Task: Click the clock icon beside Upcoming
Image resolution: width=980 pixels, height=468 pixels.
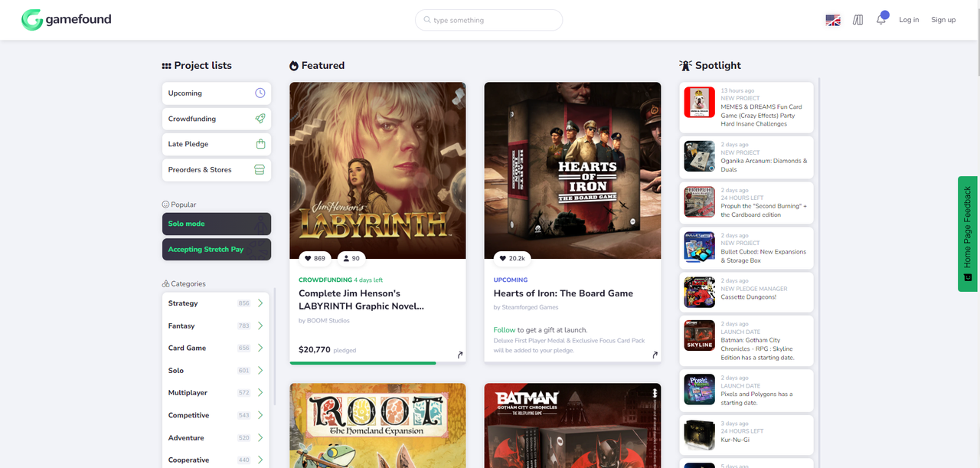Action: (260, 93)
